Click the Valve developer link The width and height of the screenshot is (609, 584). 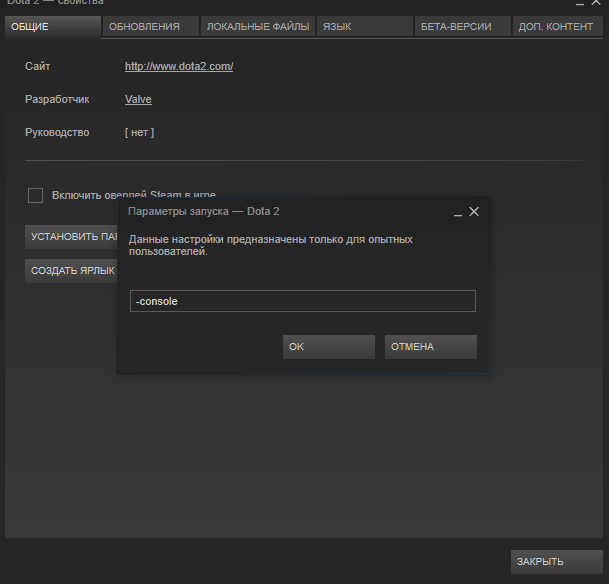click(138, 99)
